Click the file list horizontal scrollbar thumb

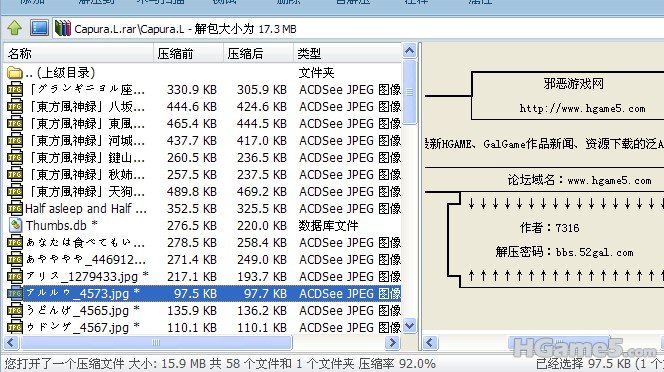click(156, 342)
